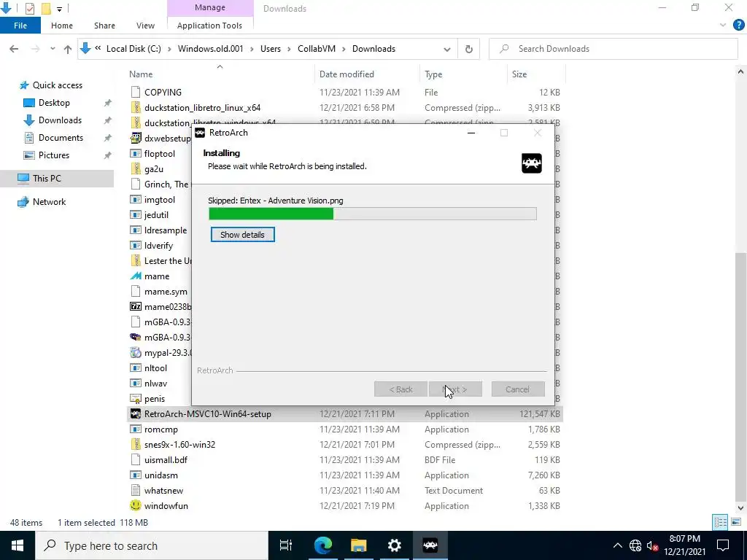747x560 pixels.
Task: Select Network in the navigation pane
Action: pos(49,201)
